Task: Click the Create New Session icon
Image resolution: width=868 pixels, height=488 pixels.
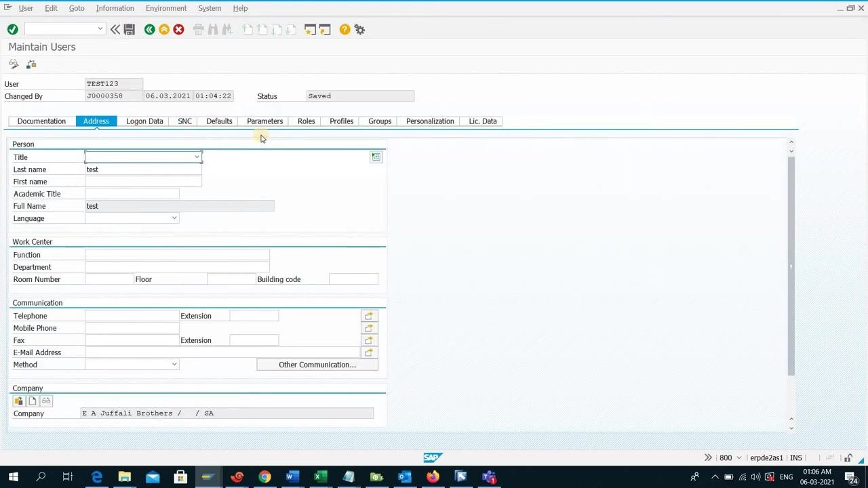Action: pos(310,29)
